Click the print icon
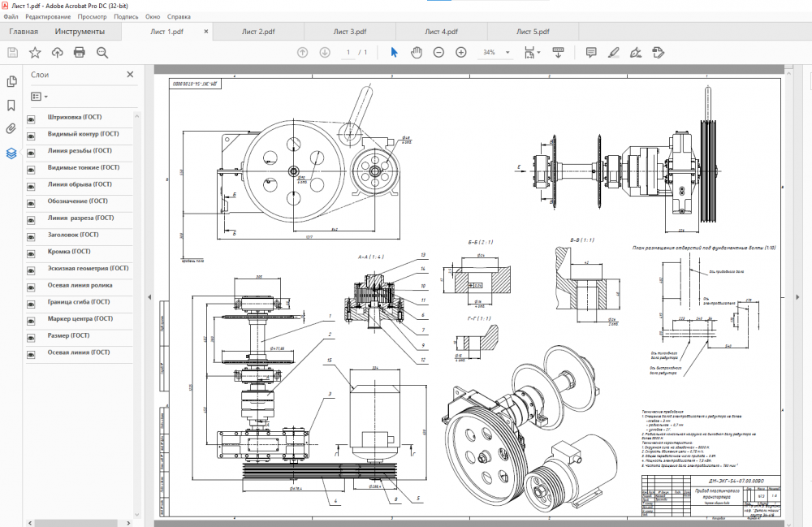Viewport: 812px width, 527px height. (80, 53)
